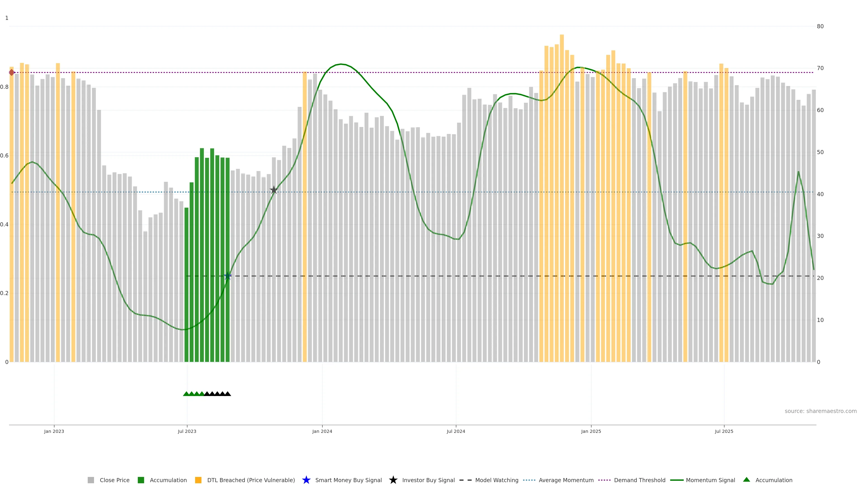Click the gray Close Price legend swatch
Viewport: 868px width, 488px height.
[x=91, y=480]
